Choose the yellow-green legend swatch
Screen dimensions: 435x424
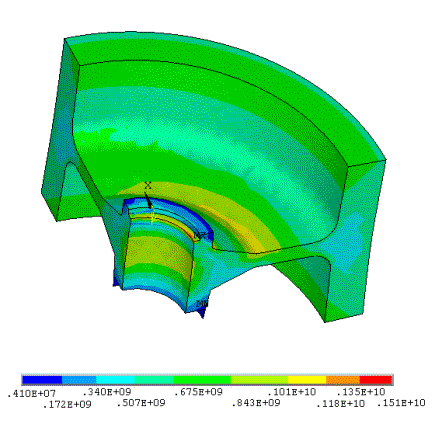click(259, 380)
